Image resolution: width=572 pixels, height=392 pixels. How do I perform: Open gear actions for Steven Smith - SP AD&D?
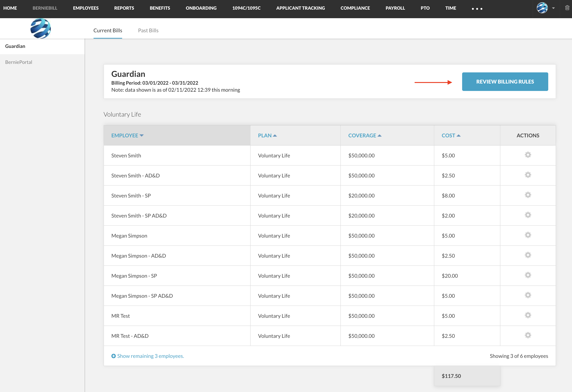(x=528, y=215)
